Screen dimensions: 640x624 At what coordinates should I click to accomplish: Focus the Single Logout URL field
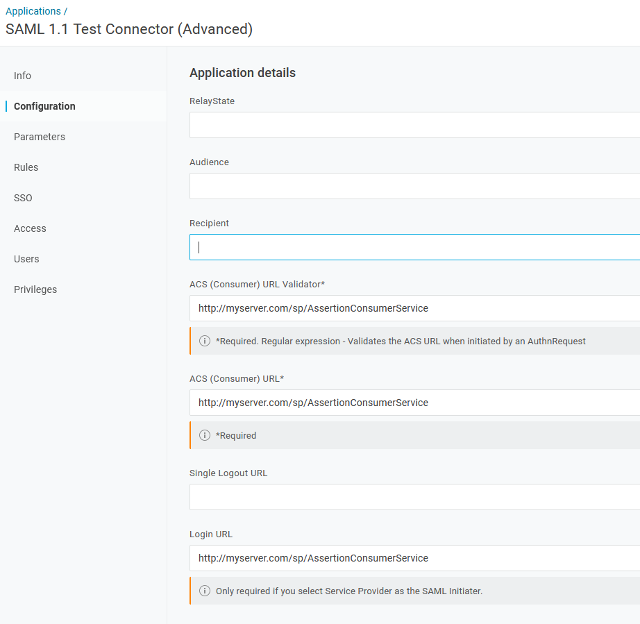[414, 497]
